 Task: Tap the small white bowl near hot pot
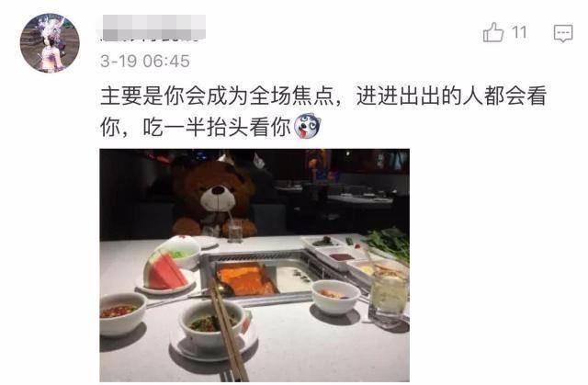click(x=335, y=296)
